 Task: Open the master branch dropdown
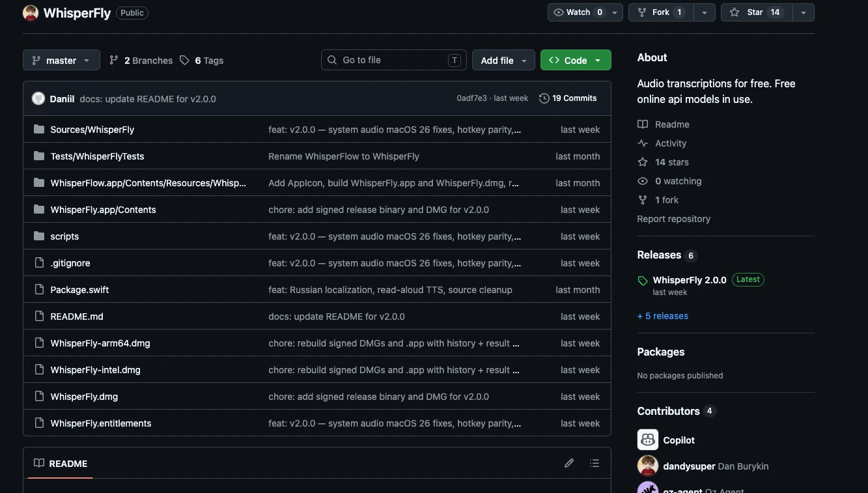(x=61, y=60)
